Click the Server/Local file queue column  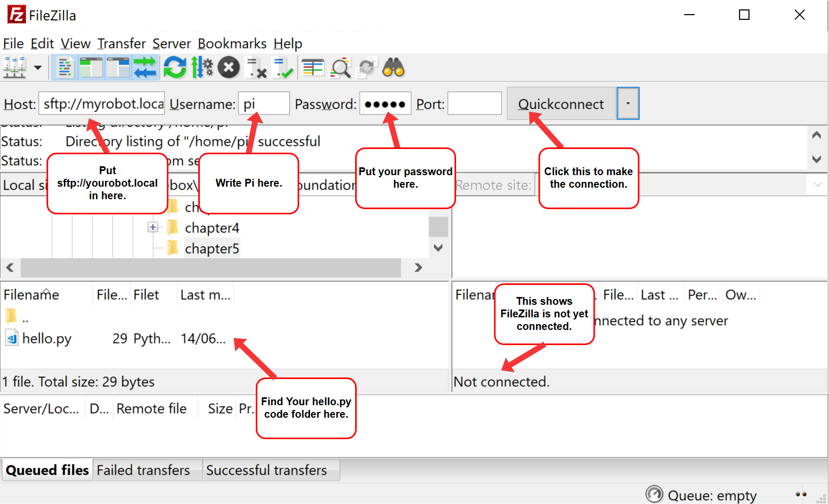pyautogui.click(x=41, y=409)
